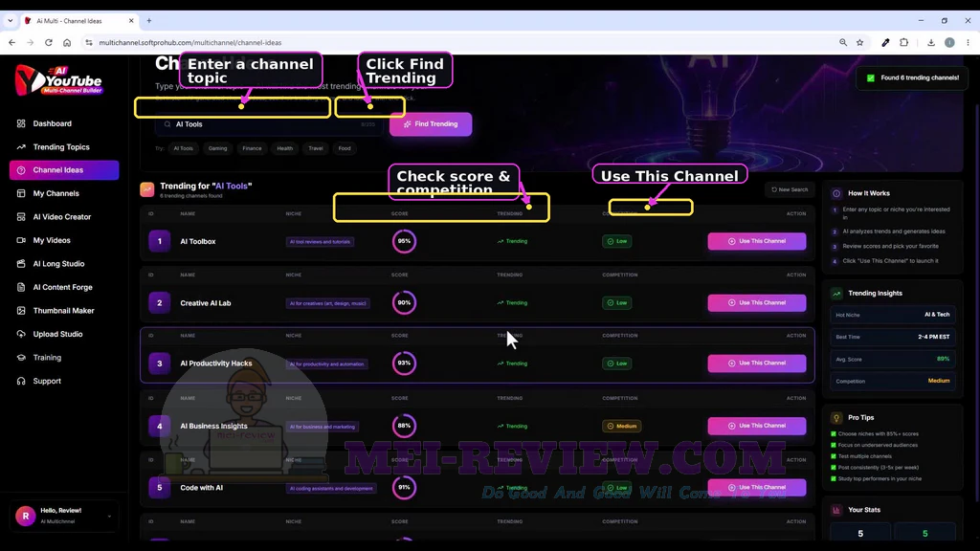
Task: Use This Channel for Code with AI
Action: tap(757, 487)
